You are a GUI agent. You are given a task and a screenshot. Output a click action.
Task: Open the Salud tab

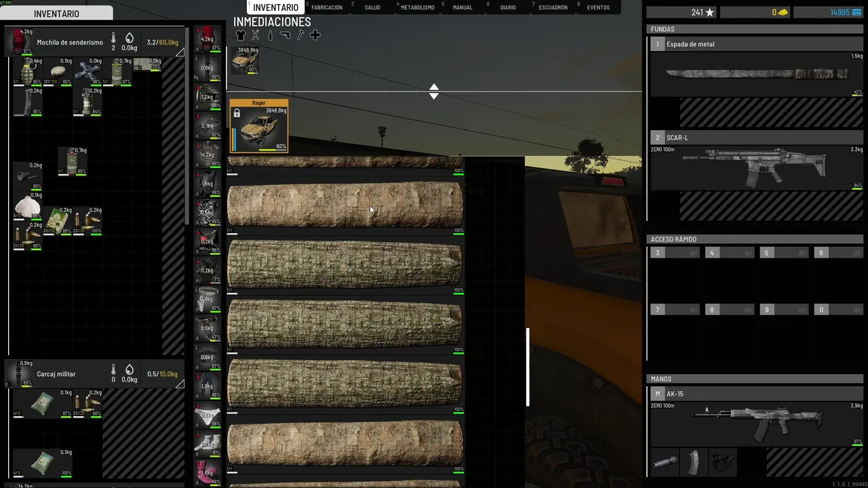coord(372,7)
